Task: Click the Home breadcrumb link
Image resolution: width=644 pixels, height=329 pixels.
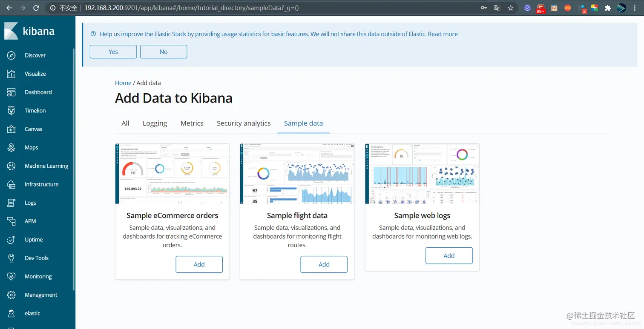Action: click(123, 83)
